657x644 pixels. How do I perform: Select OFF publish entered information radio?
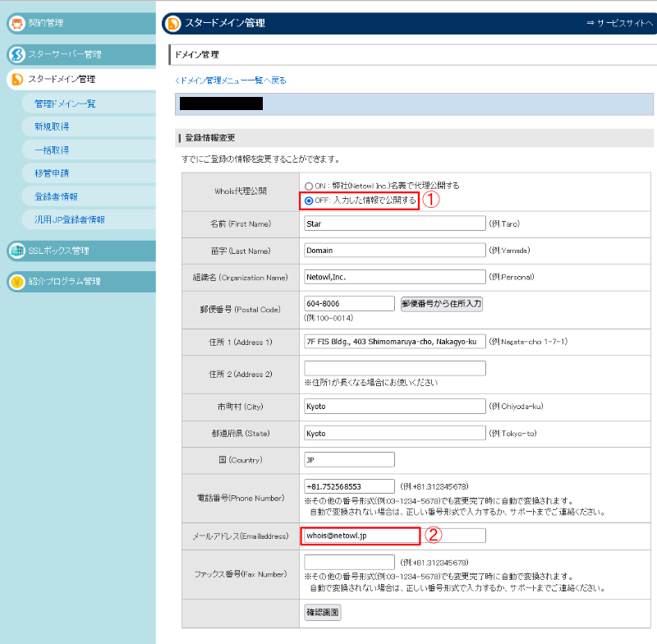tap(309, 200)
